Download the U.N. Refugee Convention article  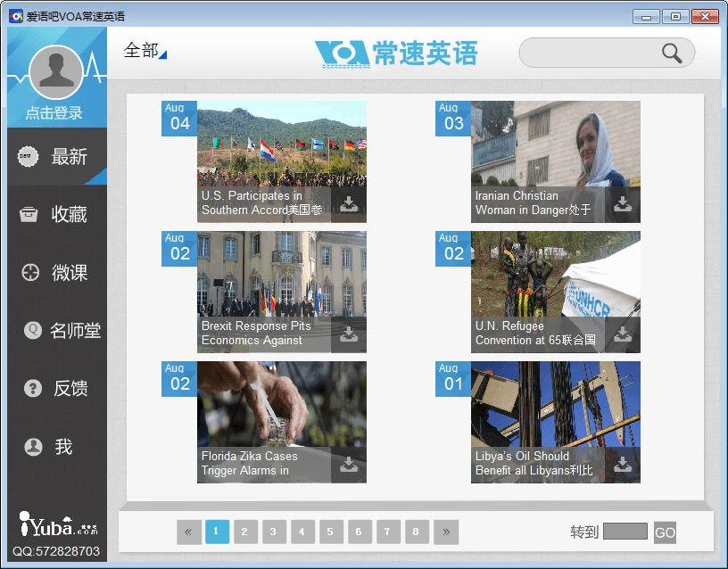pyautogui.click(x=623, y=334)
